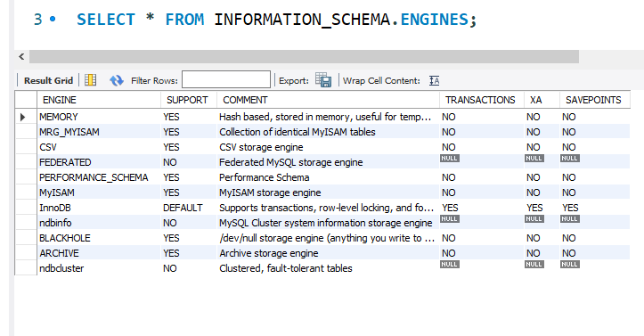Click '/dev/null storage engine' comment cell

coord(328,238)
